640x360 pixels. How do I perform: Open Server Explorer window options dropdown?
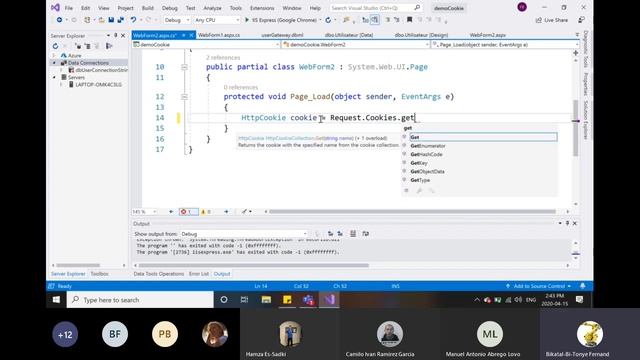[x=108, y=36]
